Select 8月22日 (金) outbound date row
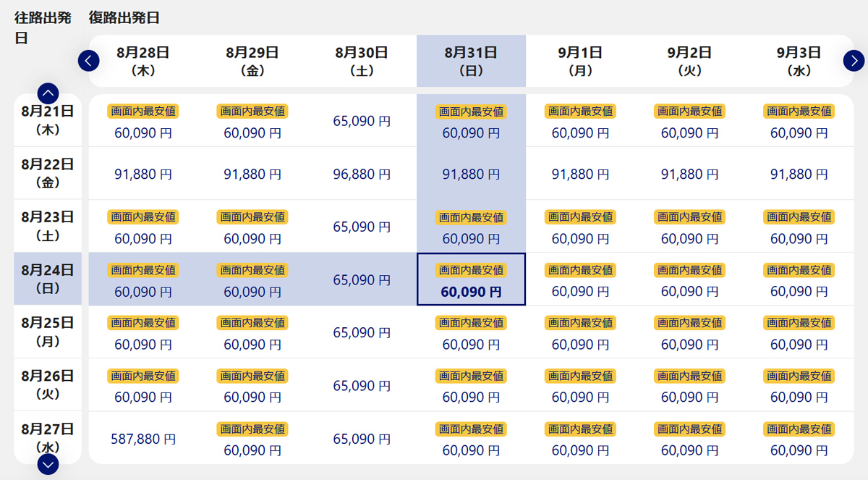 [x=48, y=173]
